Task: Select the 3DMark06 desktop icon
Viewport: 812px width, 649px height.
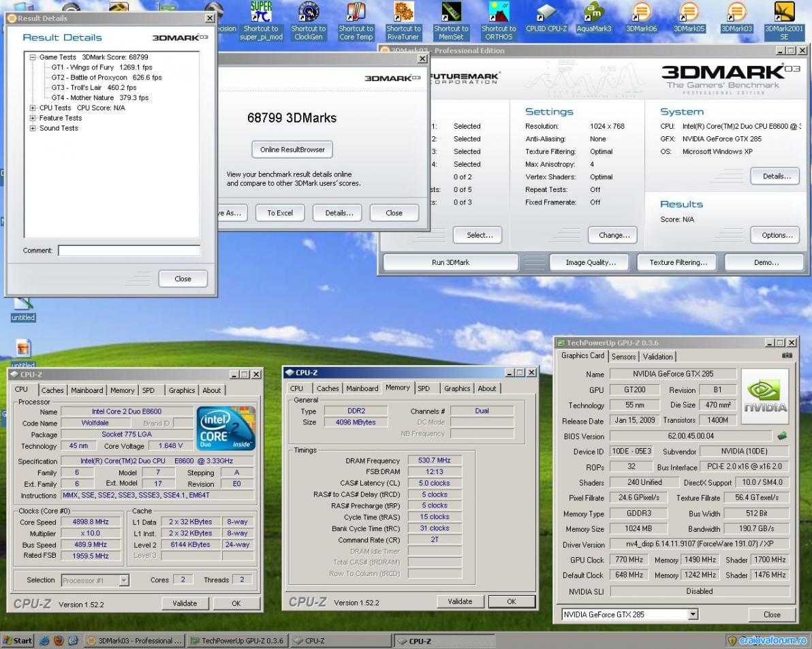Action: coord(642,17)
